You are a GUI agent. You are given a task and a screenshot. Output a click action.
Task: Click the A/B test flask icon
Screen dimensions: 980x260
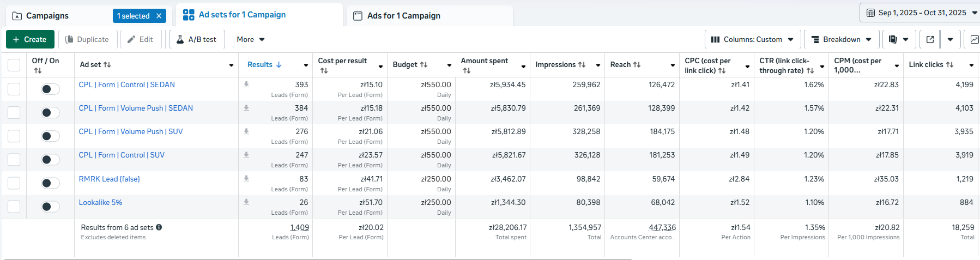[180, 39]
